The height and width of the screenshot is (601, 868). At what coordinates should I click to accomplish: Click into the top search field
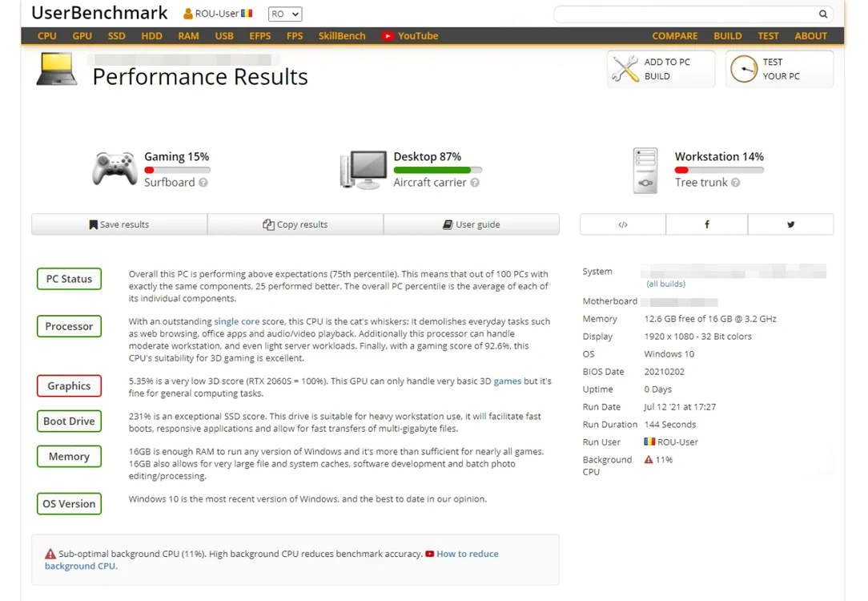686,14
